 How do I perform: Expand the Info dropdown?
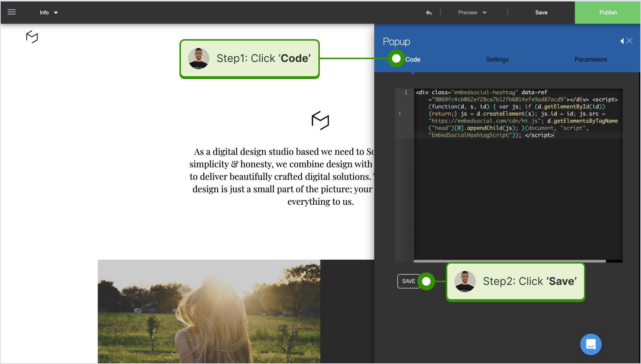point(49,12)
